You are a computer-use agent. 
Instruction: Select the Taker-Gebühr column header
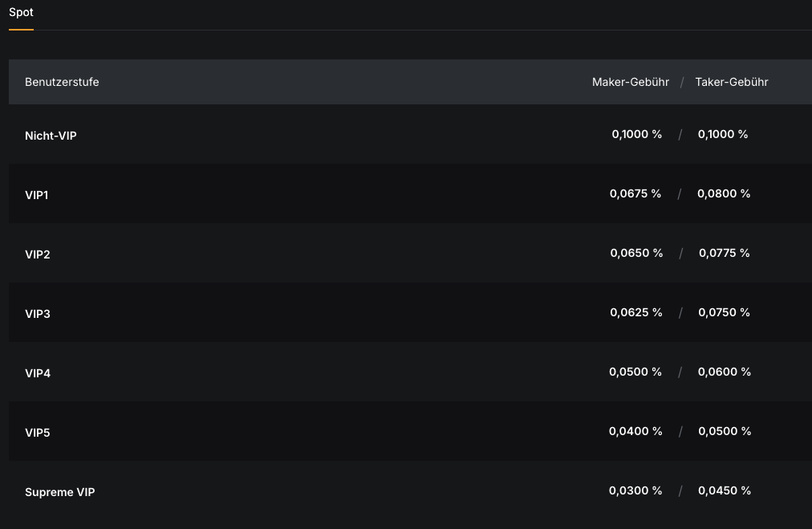pyautogui.click(x=732, y=82)
